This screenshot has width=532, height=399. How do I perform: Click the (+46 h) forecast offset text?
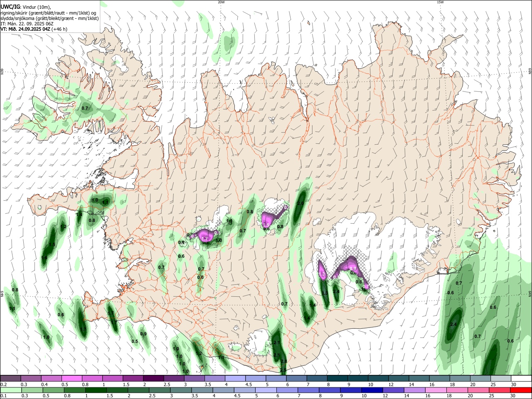pos(59,29)
